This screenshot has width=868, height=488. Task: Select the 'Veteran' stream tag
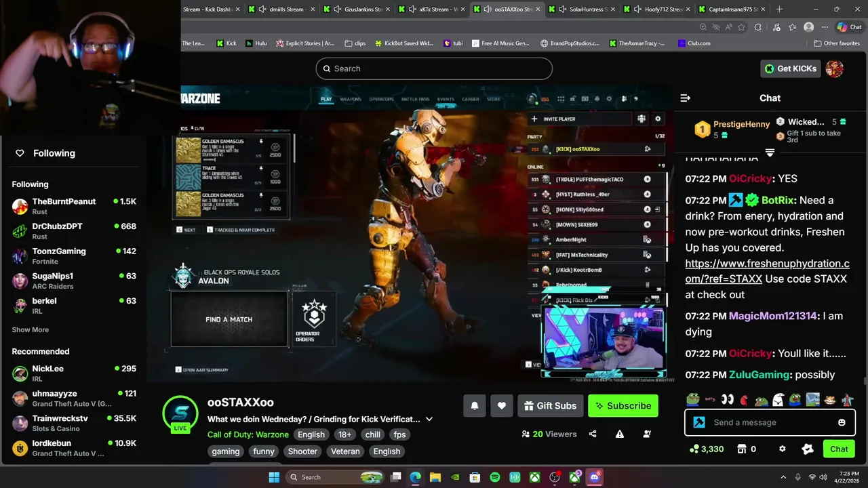tap(345, 451)
